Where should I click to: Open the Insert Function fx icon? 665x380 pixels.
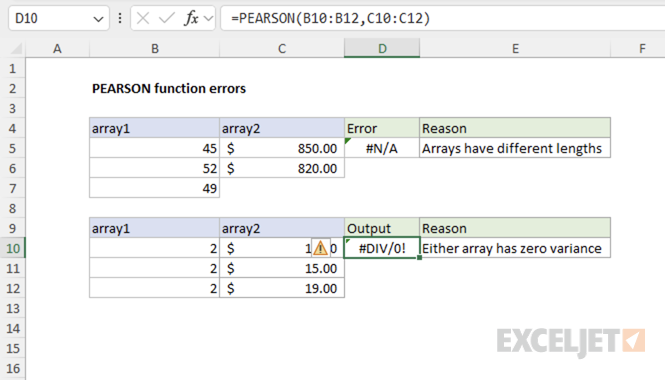(x=191, y=18)
